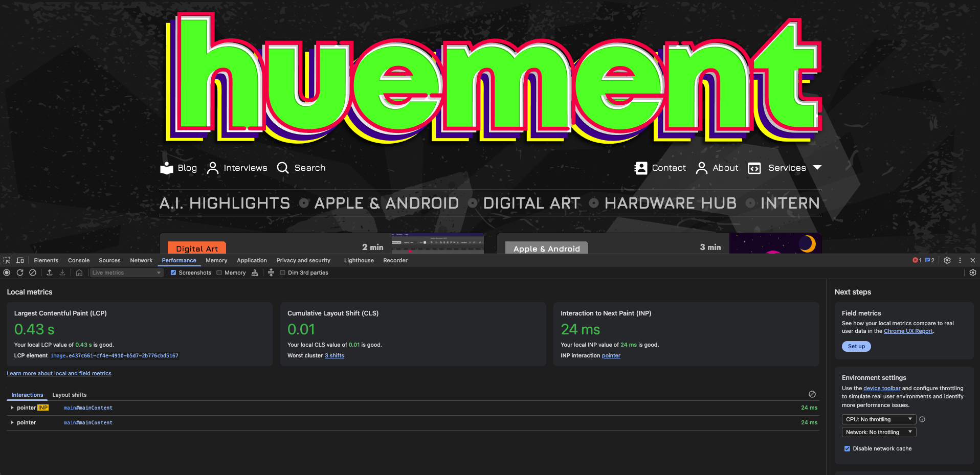
Task: Click the upload trace icon
Action: click(50, 273)
